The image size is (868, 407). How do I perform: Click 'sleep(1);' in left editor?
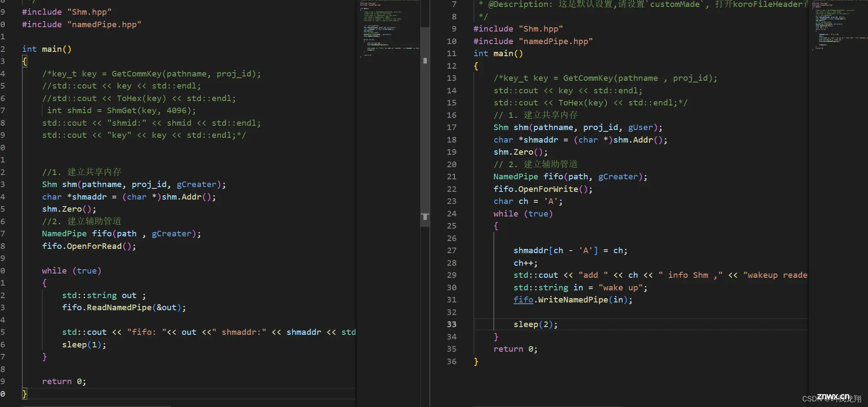84,345
